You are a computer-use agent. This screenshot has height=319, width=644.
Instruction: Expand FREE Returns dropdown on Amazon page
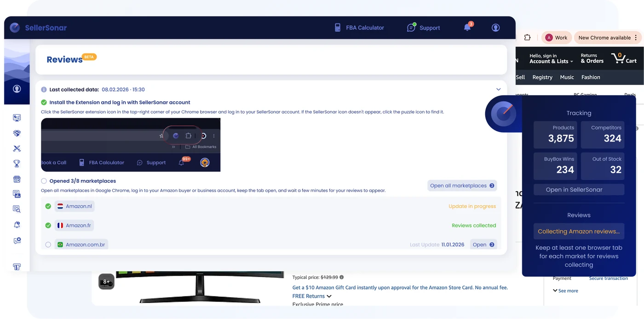tap(312, 296)
